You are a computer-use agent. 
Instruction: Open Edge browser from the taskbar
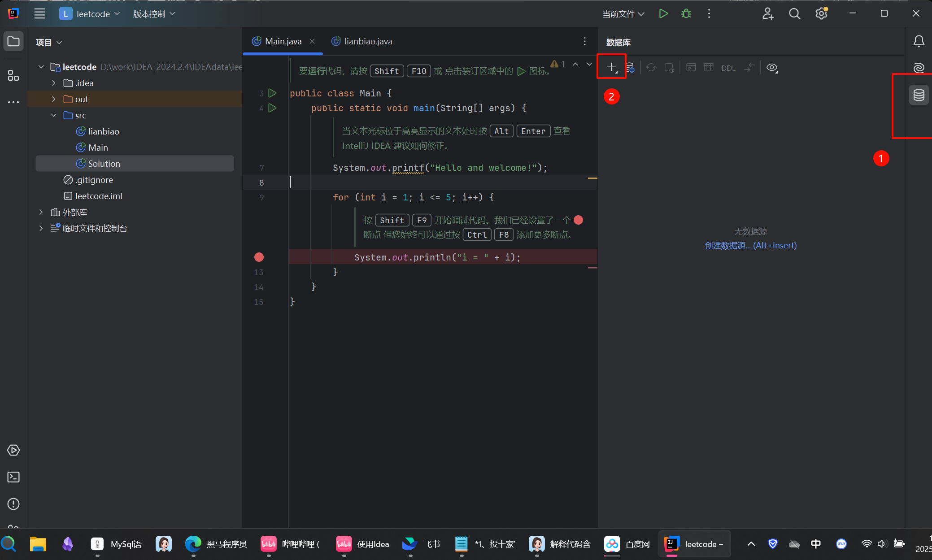pos(193,544)
